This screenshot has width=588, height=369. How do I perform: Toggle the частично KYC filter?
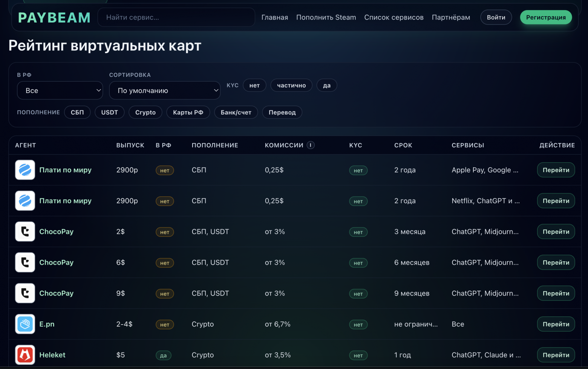click(x=291, y=85)
